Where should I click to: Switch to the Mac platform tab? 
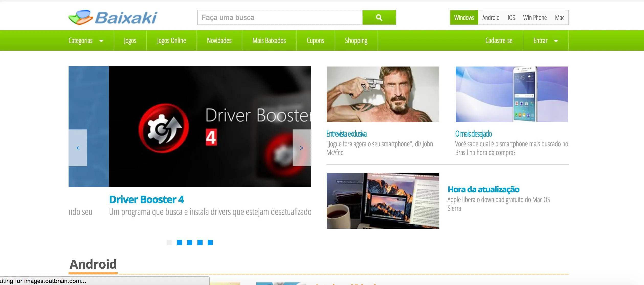560,17
